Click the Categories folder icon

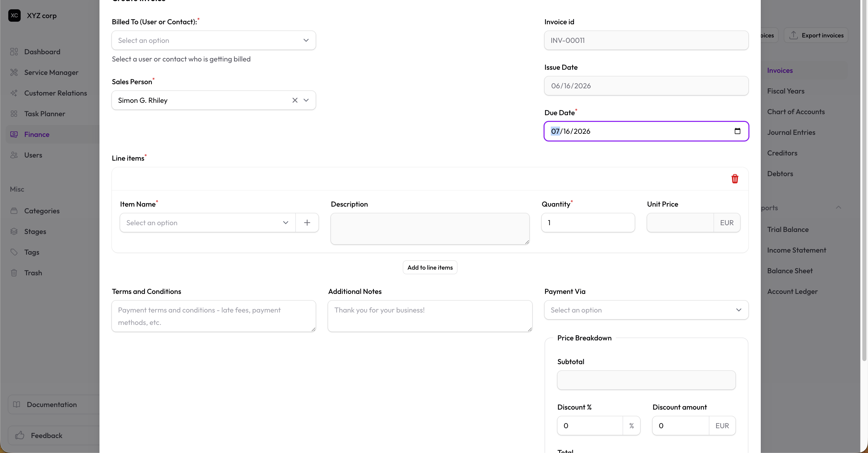[14, 211]
